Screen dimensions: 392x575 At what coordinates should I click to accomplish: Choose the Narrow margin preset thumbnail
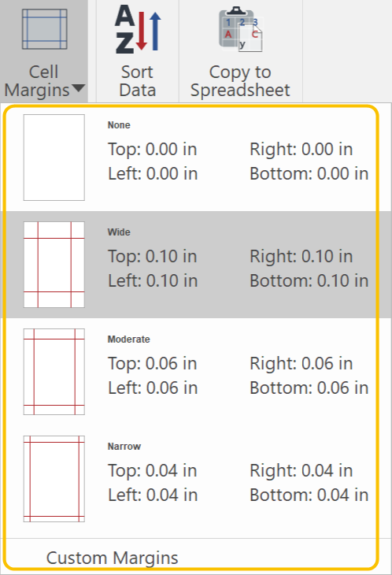[x=54, y=479]
